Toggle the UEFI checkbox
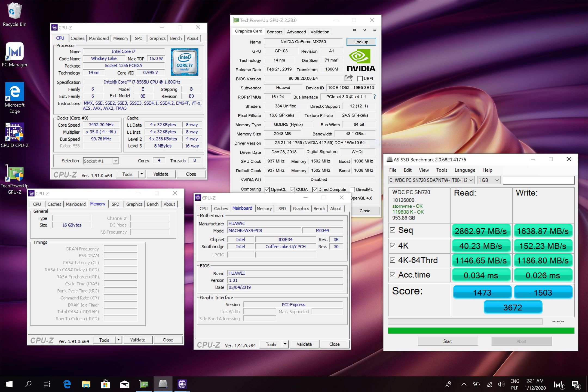This screenshot has height=392, width=588. click(360, 79)
